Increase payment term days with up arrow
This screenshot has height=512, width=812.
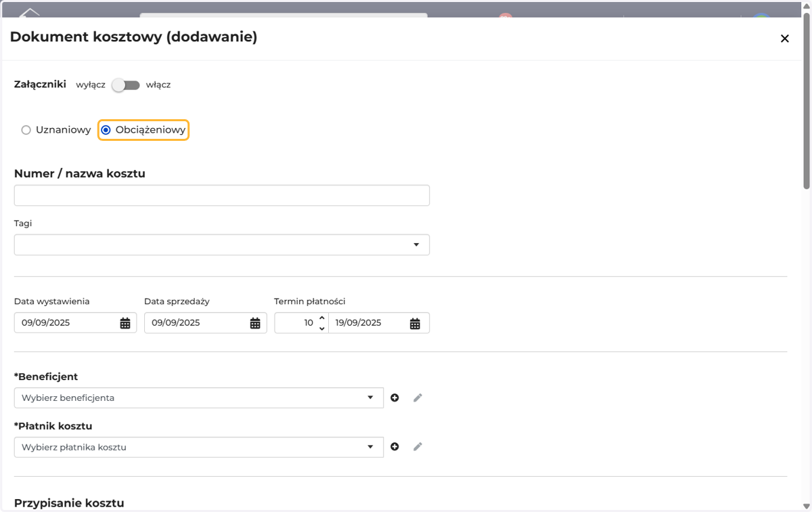322,318
